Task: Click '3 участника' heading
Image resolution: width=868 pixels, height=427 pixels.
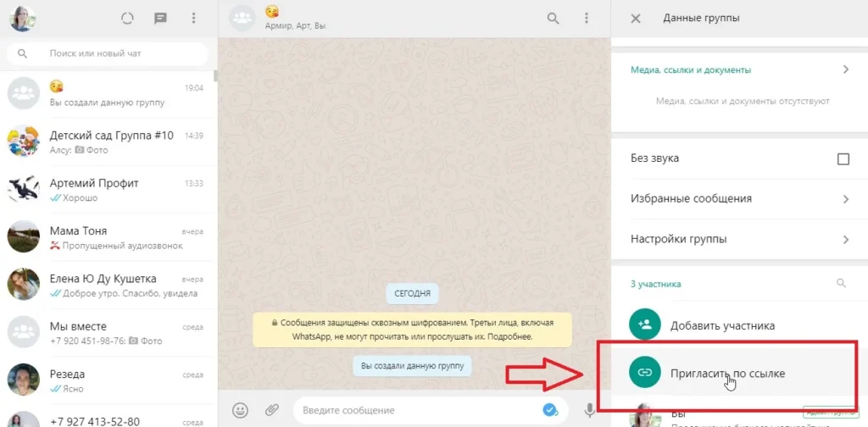Action: [x=656, y=284]
